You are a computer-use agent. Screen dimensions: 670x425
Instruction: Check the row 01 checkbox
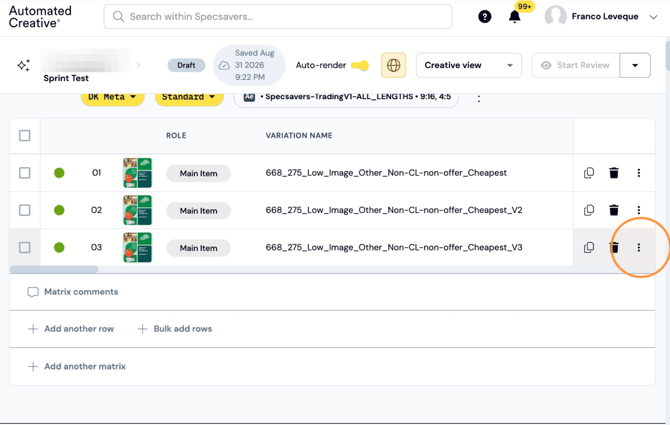(x=25, y=173)
